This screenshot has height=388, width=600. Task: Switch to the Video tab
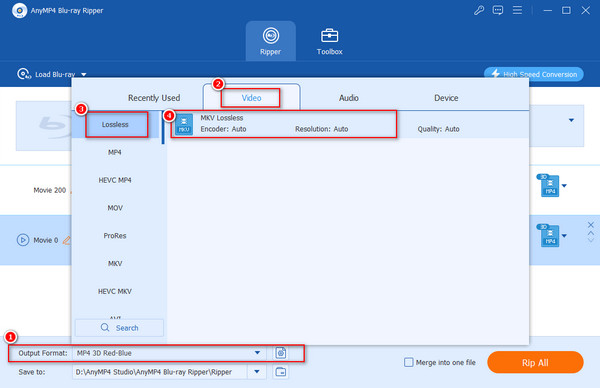(251, 98)
